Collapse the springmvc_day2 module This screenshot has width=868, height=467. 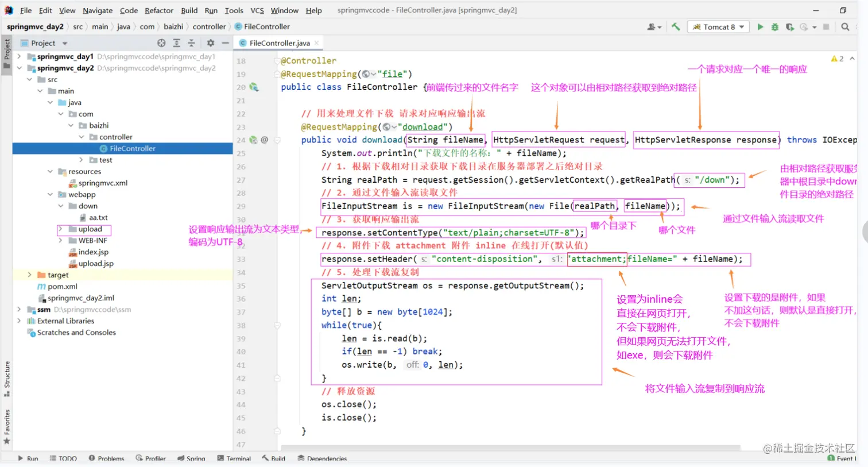[20, 68]
